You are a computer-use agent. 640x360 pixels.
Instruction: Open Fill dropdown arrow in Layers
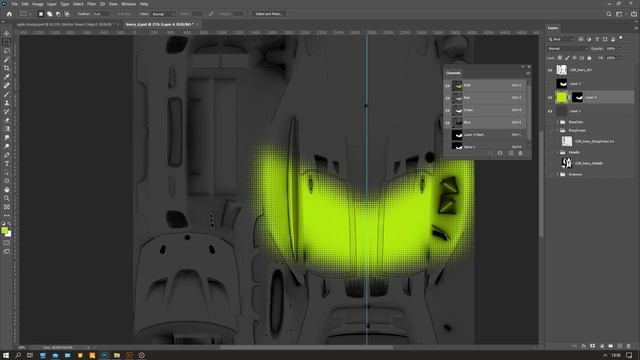[x=619, y=58]
